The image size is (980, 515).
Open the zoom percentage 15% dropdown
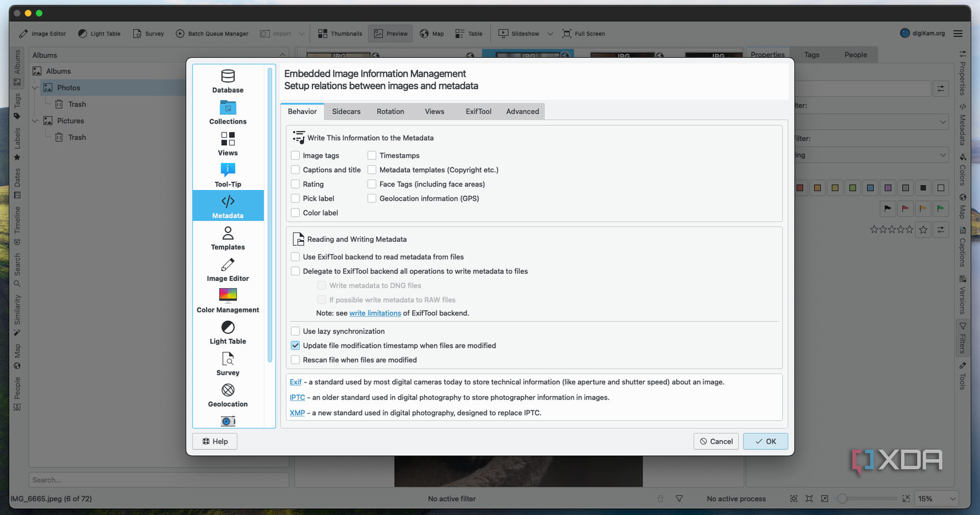(937, 499)
